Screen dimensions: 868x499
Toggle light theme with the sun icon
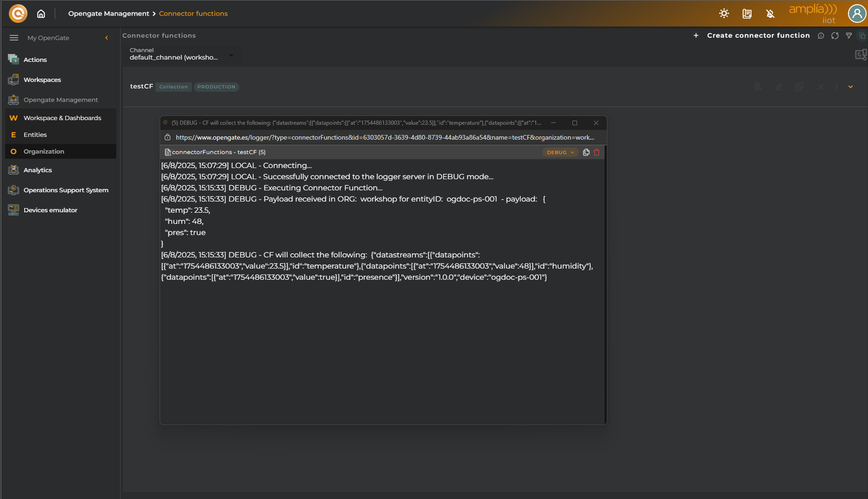[x=724, y=13]
